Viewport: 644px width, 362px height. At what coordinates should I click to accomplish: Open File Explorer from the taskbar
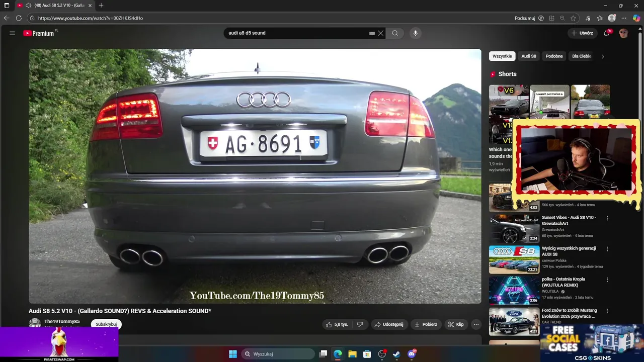pos(353,354)
